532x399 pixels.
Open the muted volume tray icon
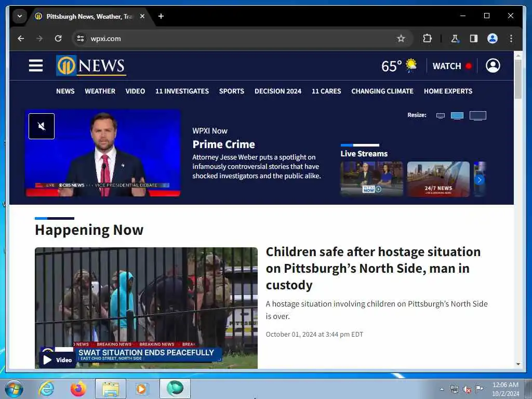(467, 390)
